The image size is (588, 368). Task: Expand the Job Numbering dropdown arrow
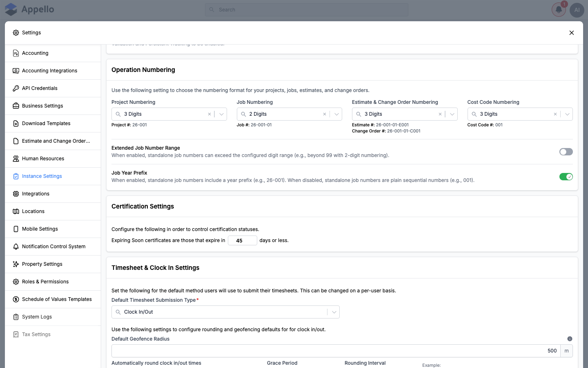coord(336,114)
